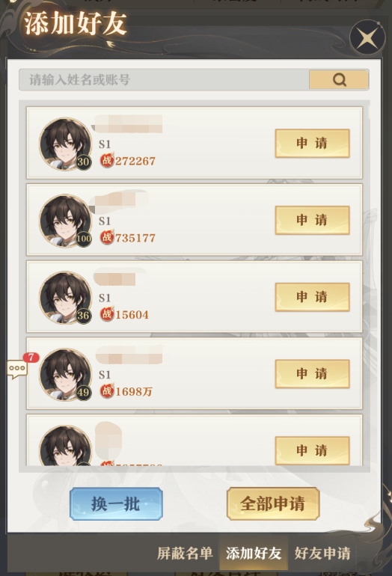Open the fifth player's partially visible avatar
Screen dimensions: 392x576
pos(65,446)
